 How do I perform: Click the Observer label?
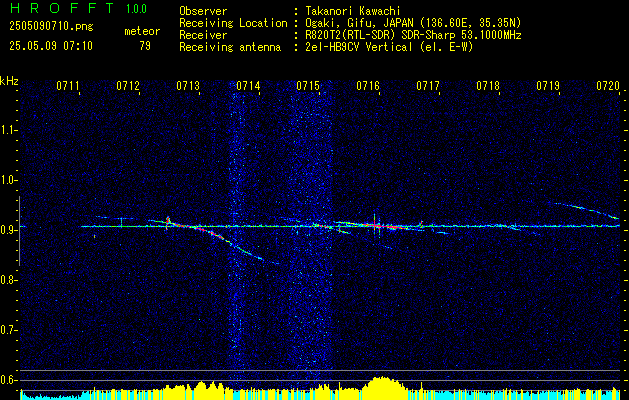203,11
